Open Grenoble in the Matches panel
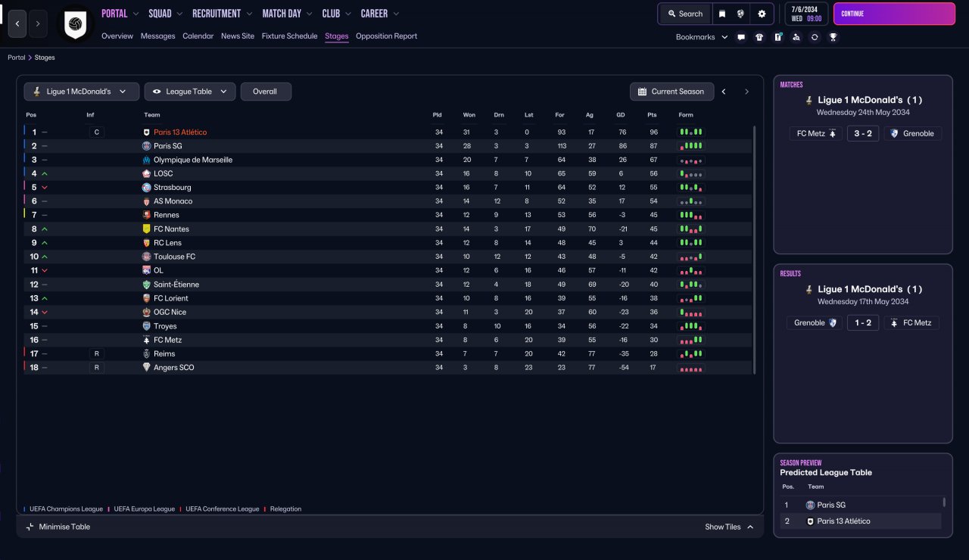The image size is (969, 560). pyautogui.click(x=912, y=133)
